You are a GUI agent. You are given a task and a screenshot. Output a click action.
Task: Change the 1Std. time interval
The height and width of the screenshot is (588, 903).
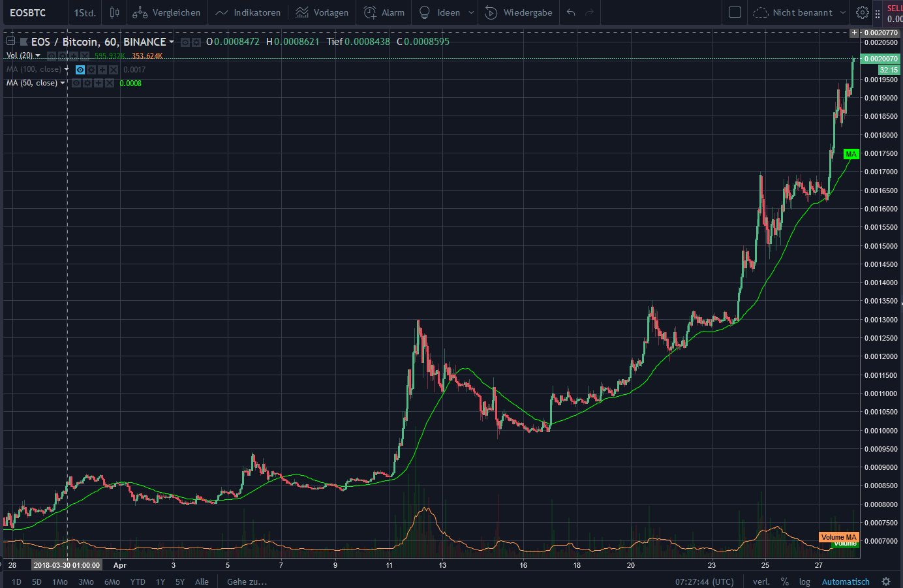pos(85,12)
